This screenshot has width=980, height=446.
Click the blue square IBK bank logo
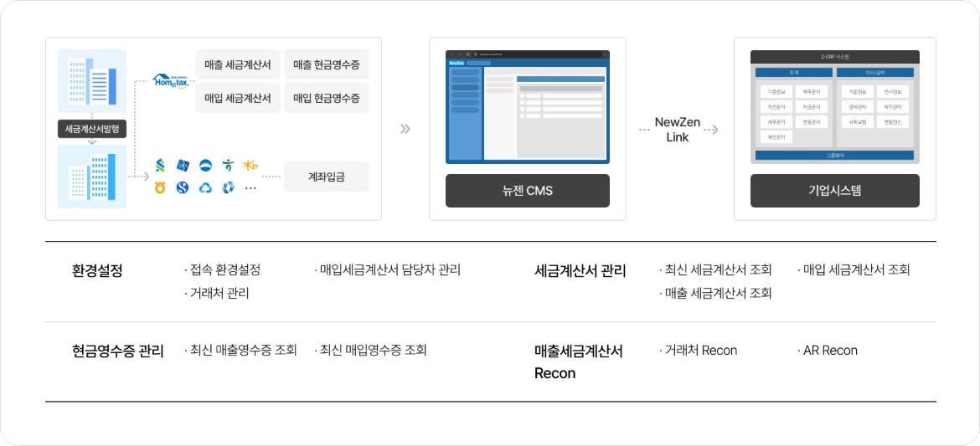[183, 165]
